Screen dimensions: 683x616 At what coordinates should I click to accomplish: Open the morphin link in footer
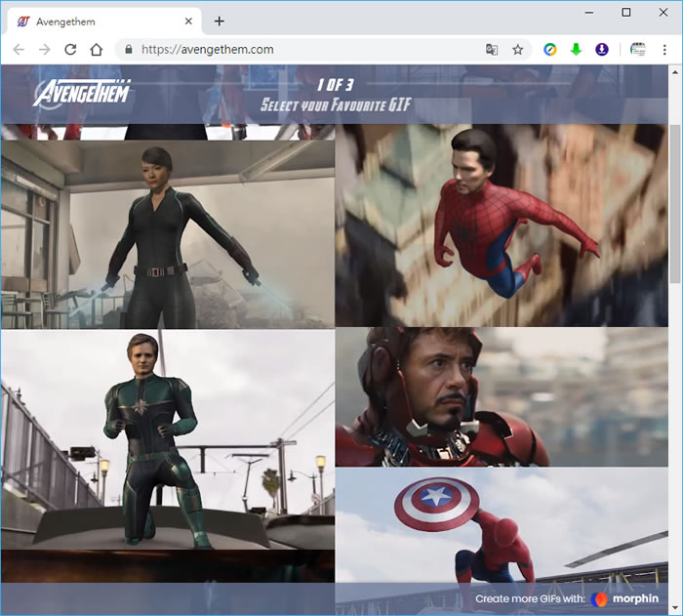tap(624, 598)
